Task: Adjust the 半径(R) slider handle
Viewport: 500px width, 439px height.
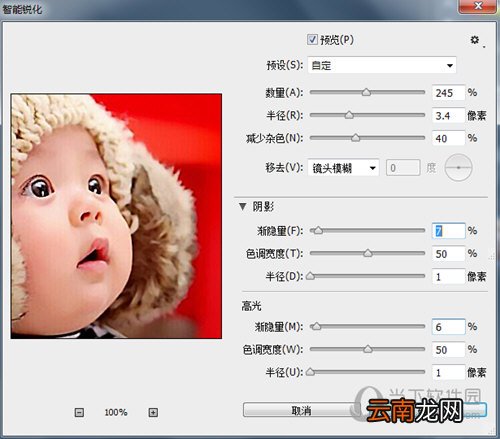Action: click(x=349, y=115)
